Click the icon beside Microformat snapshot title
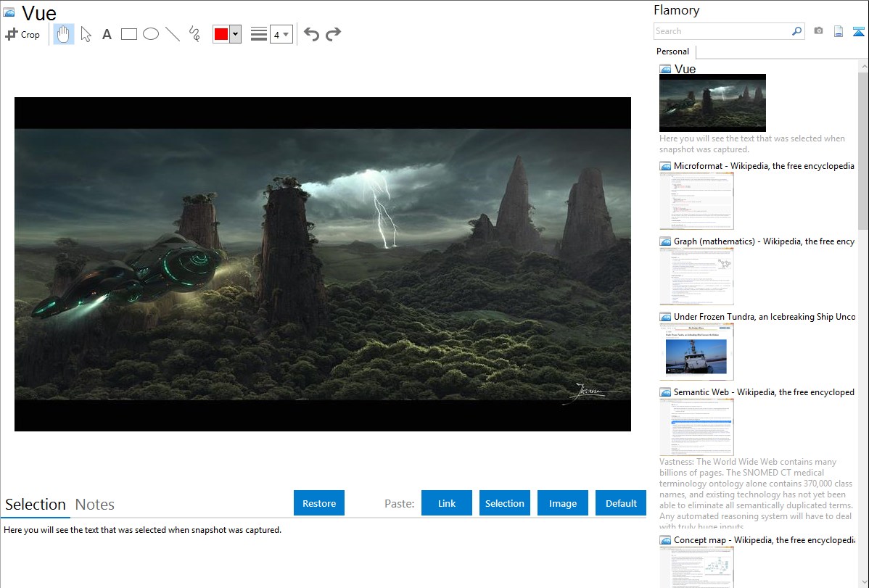This screenshot has height=588, width=869. coord(665,166)
